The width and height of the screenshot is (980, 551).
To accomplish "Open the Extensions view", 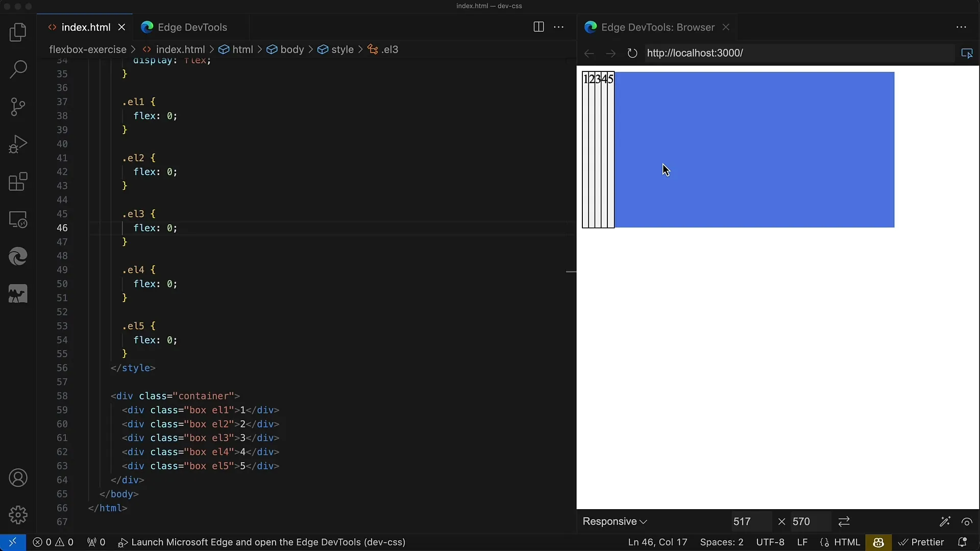I will [18, 182].
